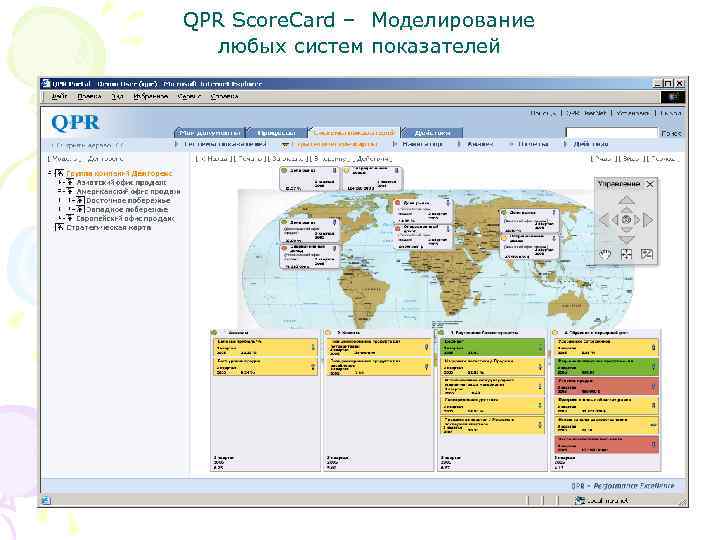Click the fit-to-window icon in Управление
The width and height of the screenshot is (720, 540).
(626, 254)
